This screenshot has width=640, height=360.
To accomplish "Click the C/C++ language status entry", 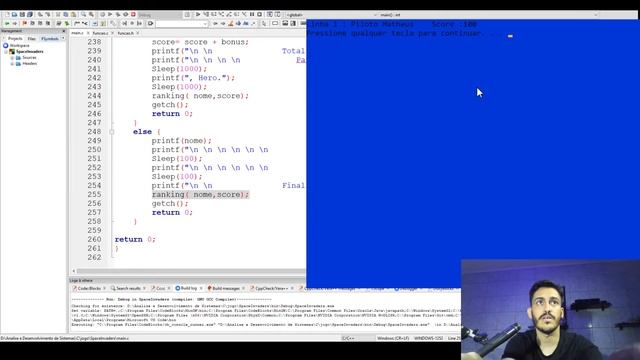I will click(x=348, y=338).
